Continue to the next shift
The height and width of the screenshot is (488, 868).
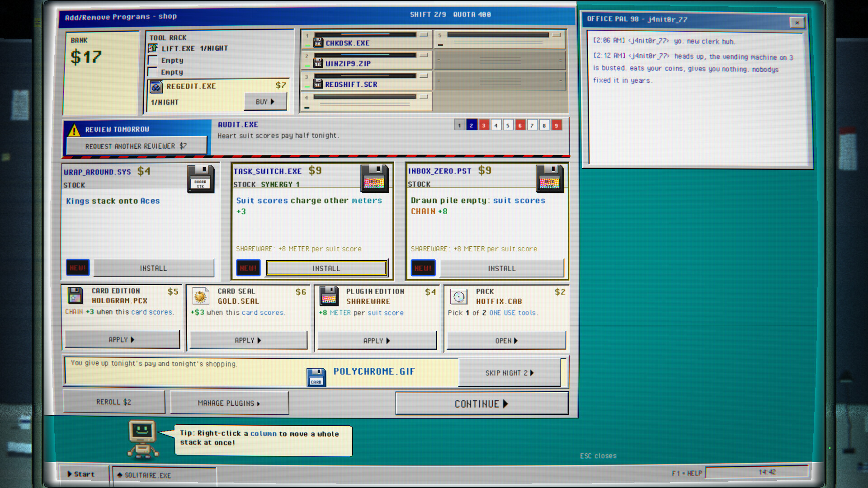(x=482, y=404)
